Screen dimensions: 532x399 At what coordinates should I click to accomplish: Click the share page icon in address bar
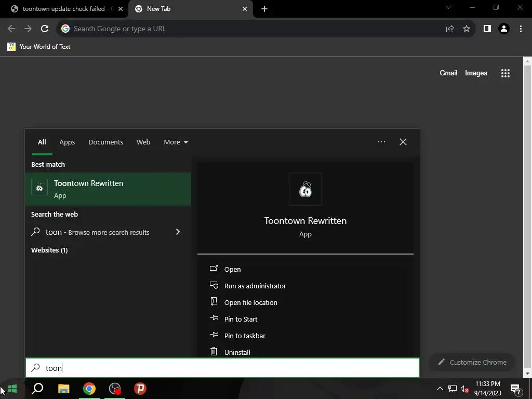[450, 29]
